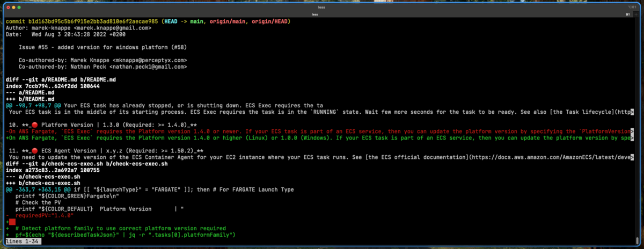Click 'ECS Agent Version | x.y.z' heading line
Screen dimensions: 644x249
click(105, 150)
